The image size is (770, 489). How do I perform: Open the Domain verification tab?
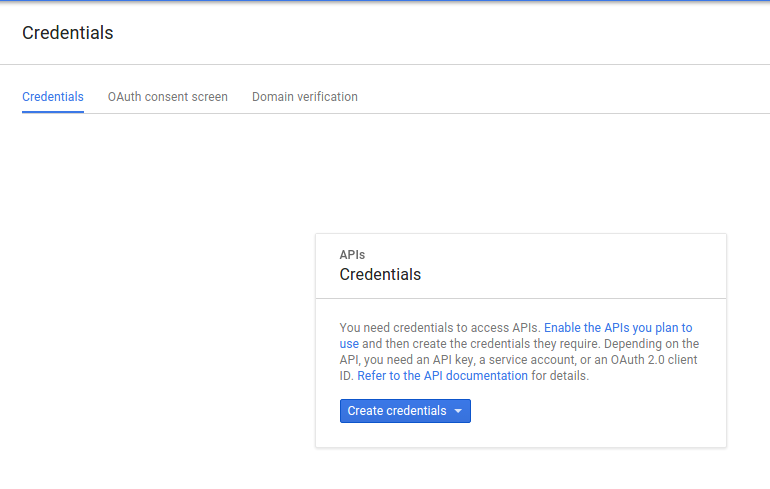click(305, 97)
